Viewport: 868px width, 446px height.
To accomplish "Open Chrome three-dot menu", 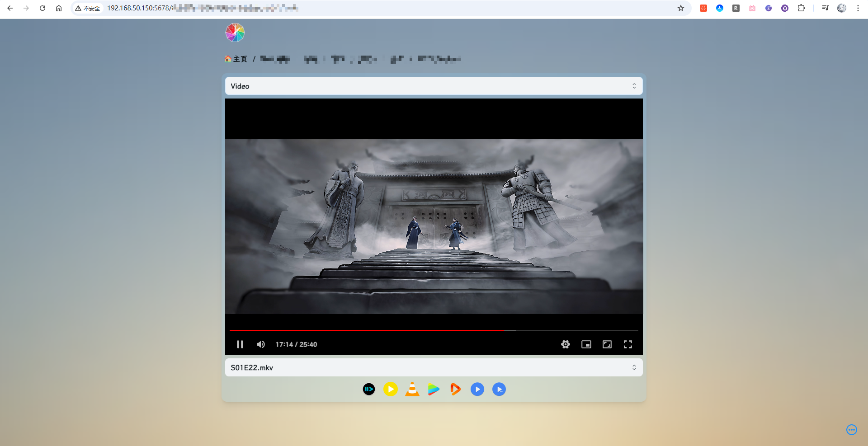I will (858, 8).
